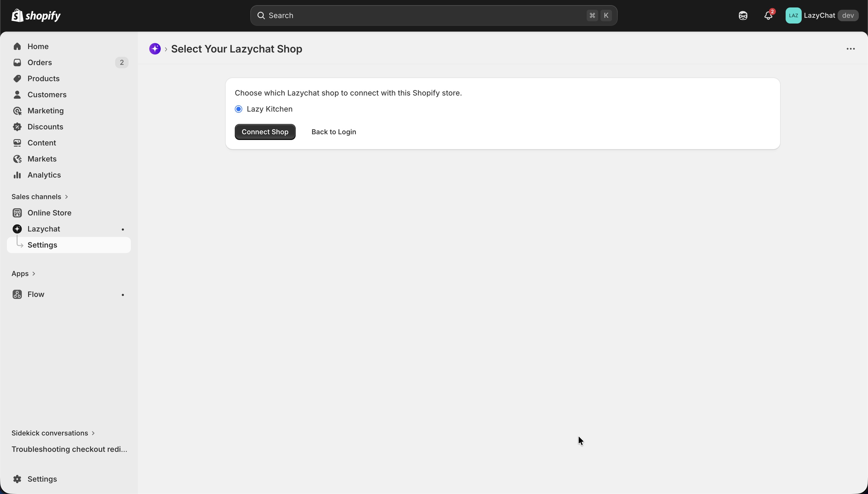
Task: Open the Lazychat Settings sub-item
Action: 42,245
